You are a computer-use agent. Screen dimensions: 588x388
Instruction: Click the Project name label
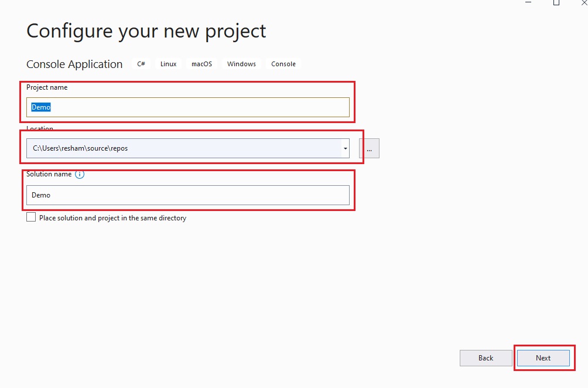[x=47, y=87]
